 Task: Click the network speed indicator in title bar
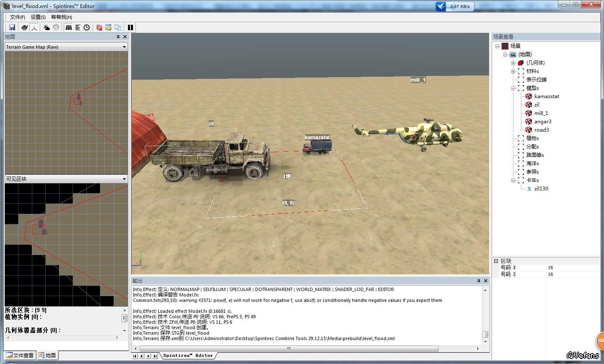(456, 6)
